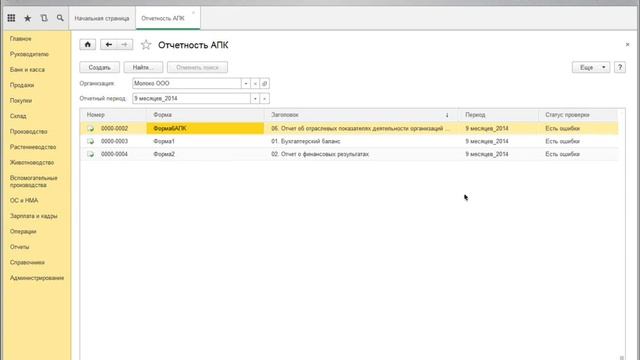This screenshot has height=360, width=640.
Task: Open Справочники section
Action: click(x=27, y=263)
